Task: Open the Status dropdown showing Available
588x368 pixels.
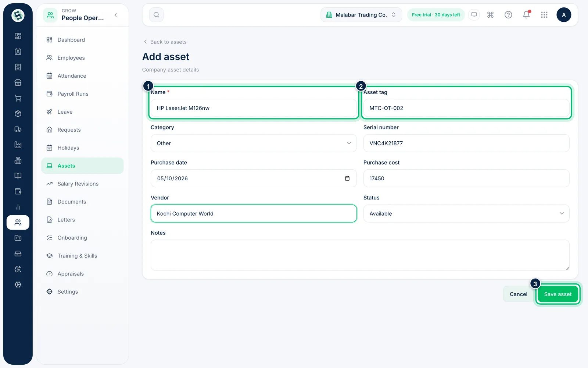Action: [x=466, y=213]
